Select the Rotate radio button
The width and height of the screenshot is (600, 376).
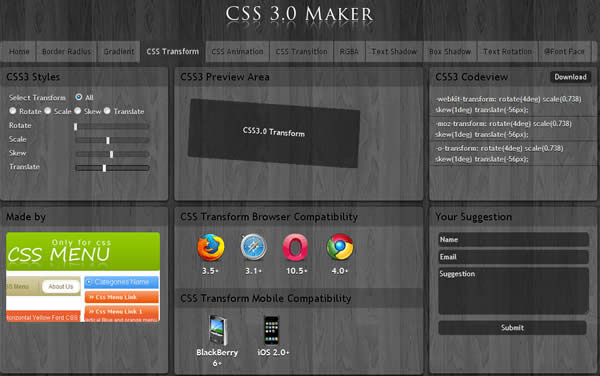pyautogui.click(x=13, y=111)
